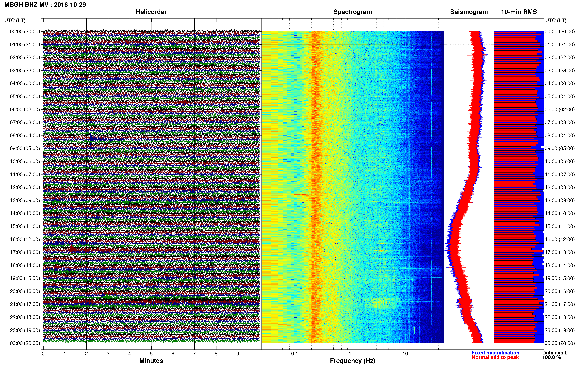Click the left '12:00 (08:00)' time label
The image size is (588, 368).
25,187
